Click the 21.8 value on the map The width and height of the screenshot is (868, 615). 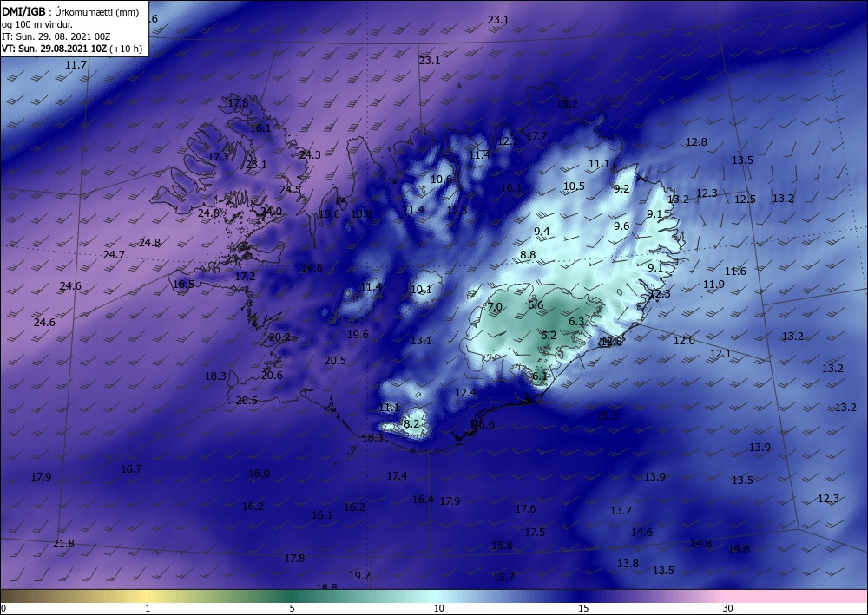click(x=63, y=544)
